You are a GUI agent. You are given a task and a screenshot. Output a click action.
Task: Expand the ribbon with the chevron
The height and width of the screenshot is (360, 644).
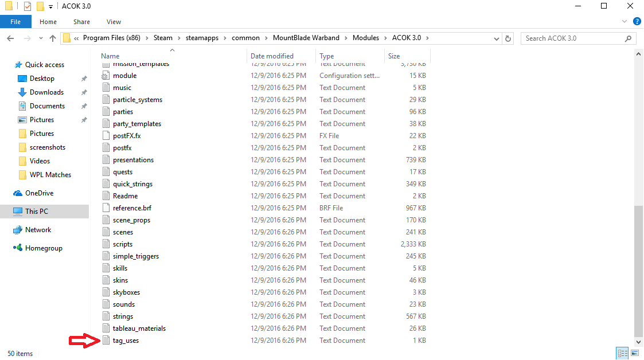pos(625,21)
